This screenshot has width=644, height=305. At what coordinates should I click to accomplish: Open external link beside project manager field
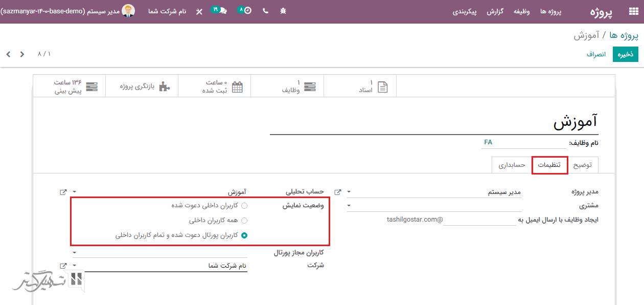(337, 192)
